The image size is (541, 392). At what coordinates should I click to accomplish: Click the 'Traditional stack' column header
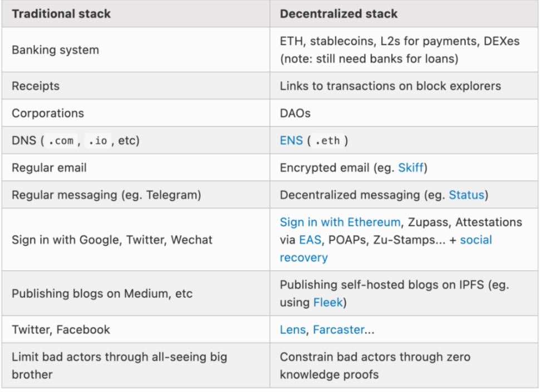point(61,14)
